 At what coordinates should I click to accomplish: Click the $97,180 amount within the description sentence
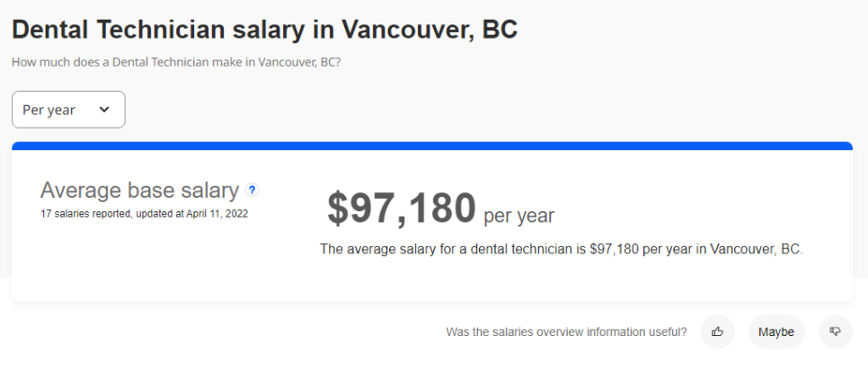pos(614,249)
